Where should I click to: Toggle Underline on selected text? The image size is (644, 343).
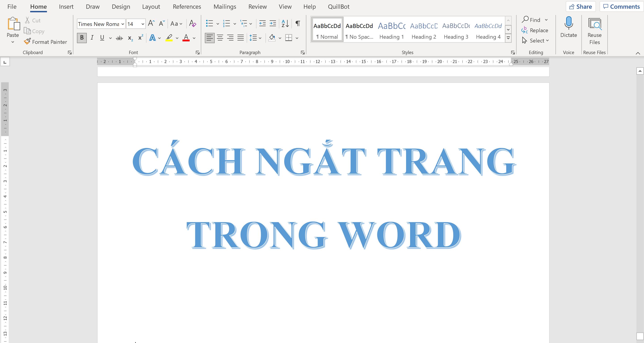point(102,38)
